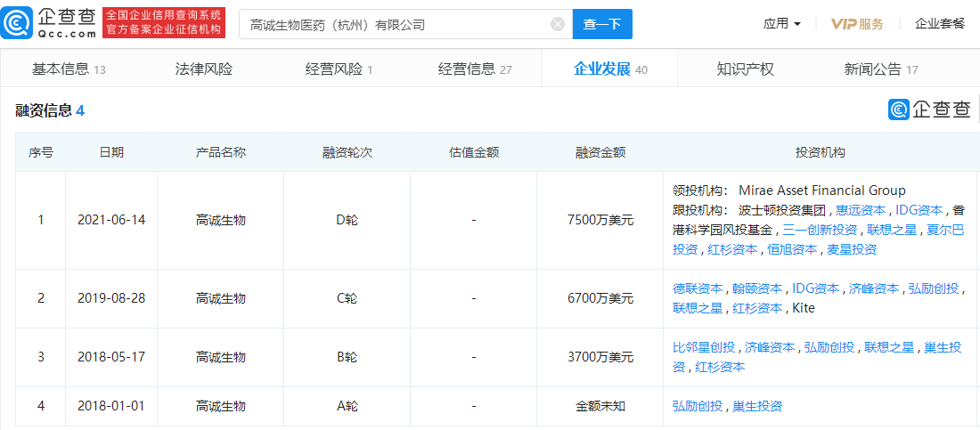The image size is (980, 430).
Task: Select the 2018-05-17 date cell
Action: click(111, 358)
